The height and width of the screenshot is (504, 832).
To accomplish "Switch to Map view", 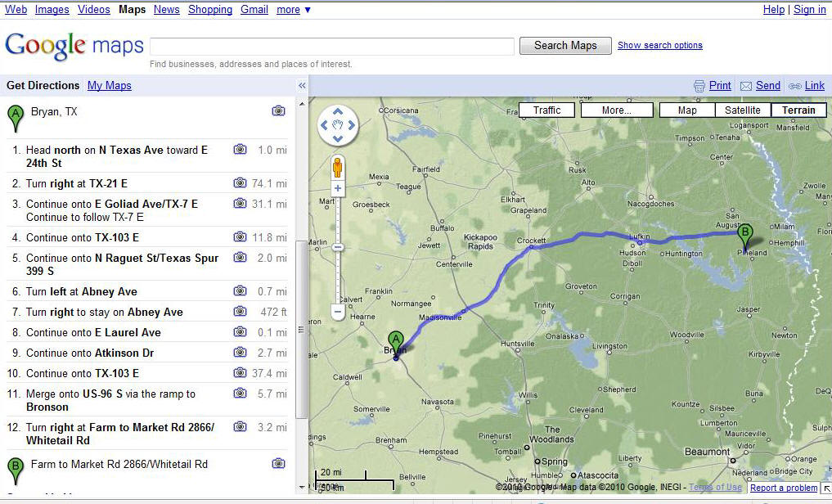I will (x=687, y=110).
